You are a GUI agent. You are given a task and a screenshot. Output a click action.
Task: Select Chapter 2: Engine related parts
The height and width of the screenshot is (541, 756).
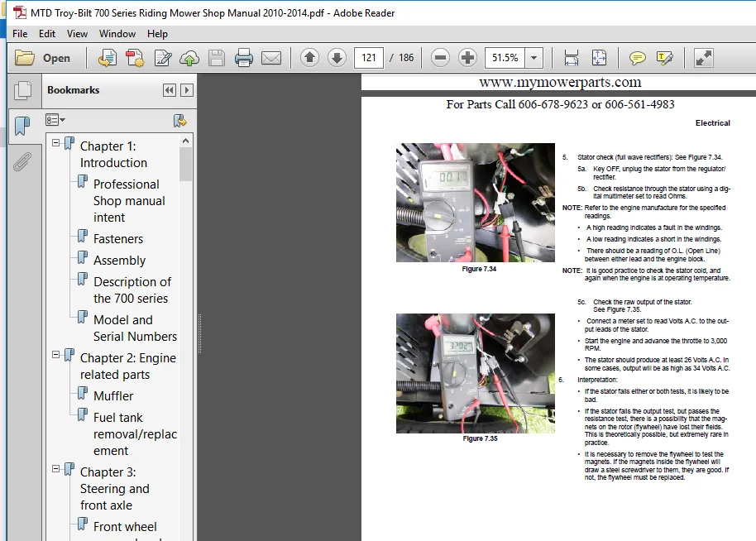point(127,366)
